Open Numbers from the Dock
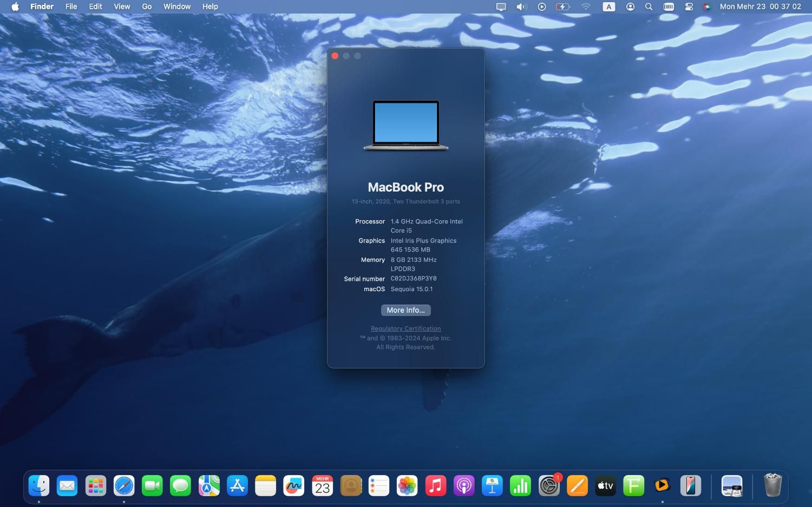This screenshot has width=812, height=507. pos(520,485)
